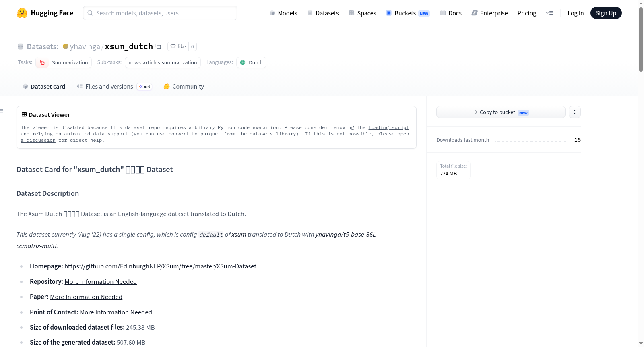Click the Copy to bucket button
This screenshot has height=347, width=644.
click(x=501, y=112)
